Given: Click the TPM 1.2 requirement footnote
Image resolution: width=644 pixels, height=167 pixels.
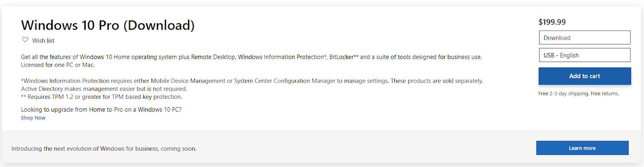Looking at the screenshot, I should click(x=101, y=97).
